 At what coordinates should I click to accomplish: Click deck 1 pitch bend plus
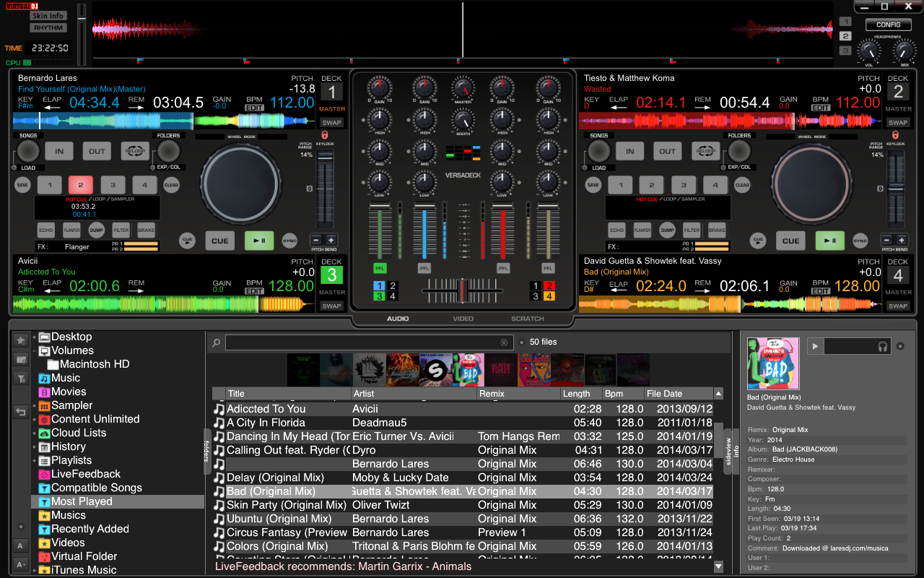[331, 240]
